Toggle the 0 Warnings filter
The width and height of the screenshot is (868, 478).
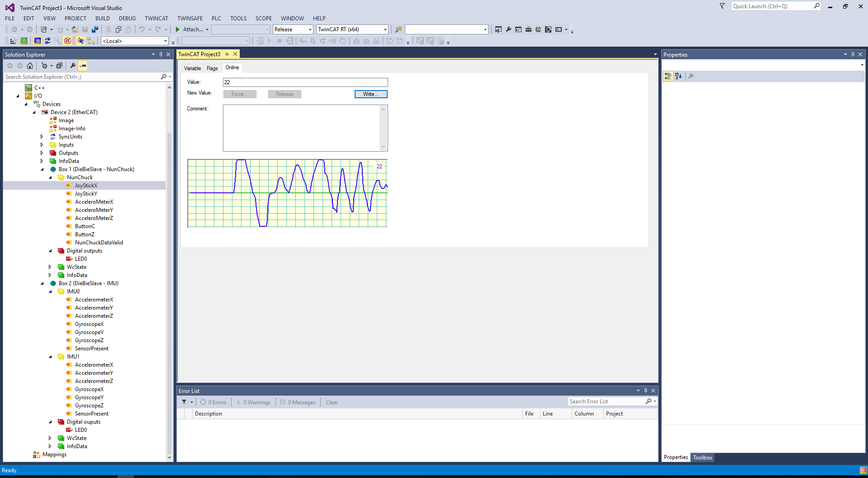tap(253, 402)
